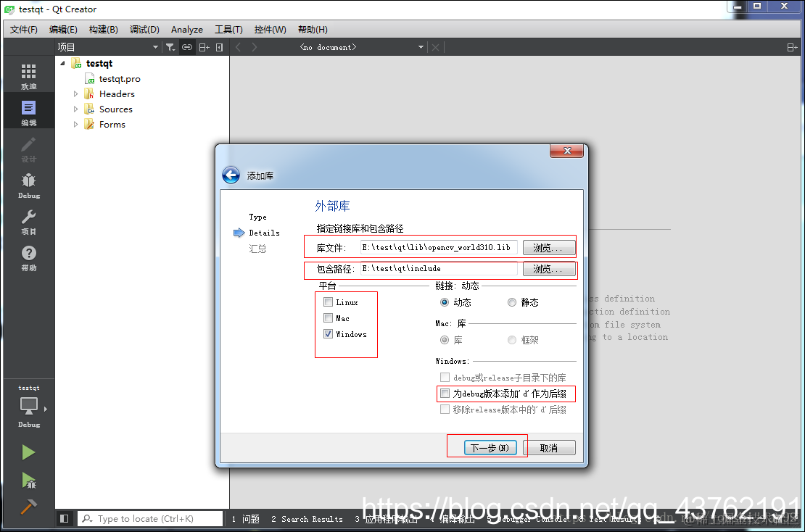Open the 文件(F) menu
805x532 pixels.
click(x=24, y=29)
